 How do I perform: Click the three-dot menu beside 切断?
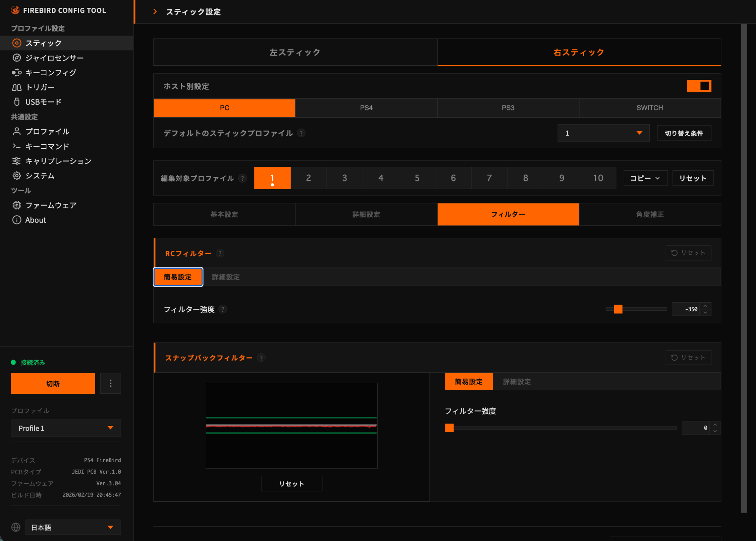(110, 383)
